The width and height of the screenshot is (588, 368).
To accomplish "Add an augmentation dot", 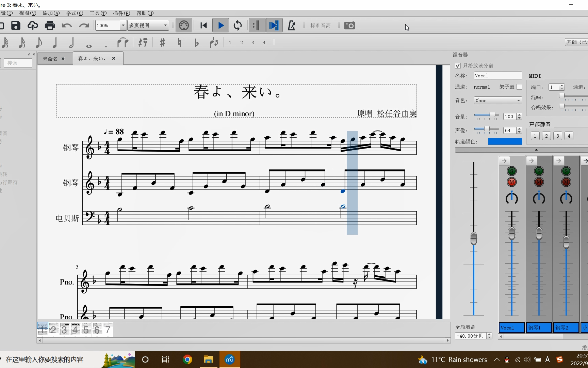I will click(106, 46).
